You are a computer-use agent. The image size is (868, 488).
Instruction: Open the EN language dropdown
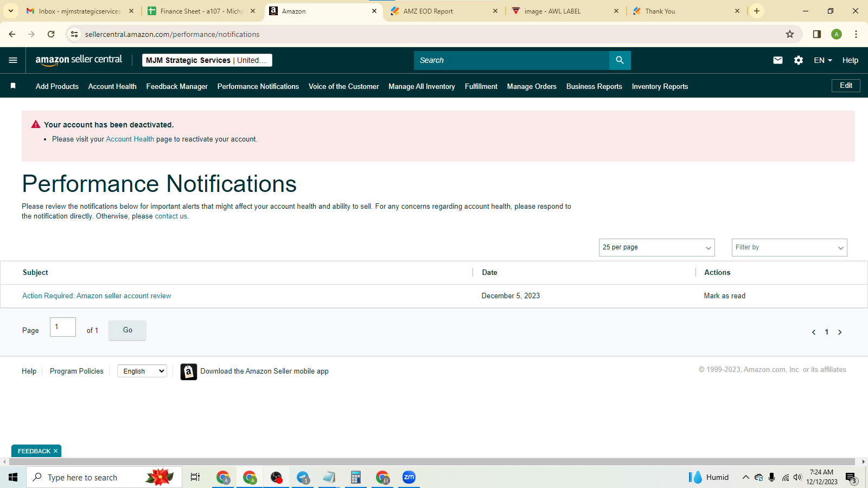823,60
